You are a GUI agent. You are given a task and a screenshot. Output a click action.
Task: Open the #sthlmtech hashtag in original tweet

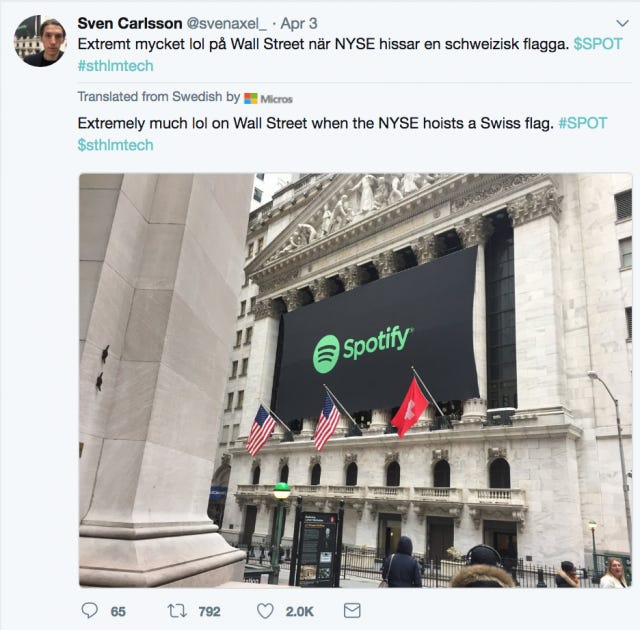[116, 66]
